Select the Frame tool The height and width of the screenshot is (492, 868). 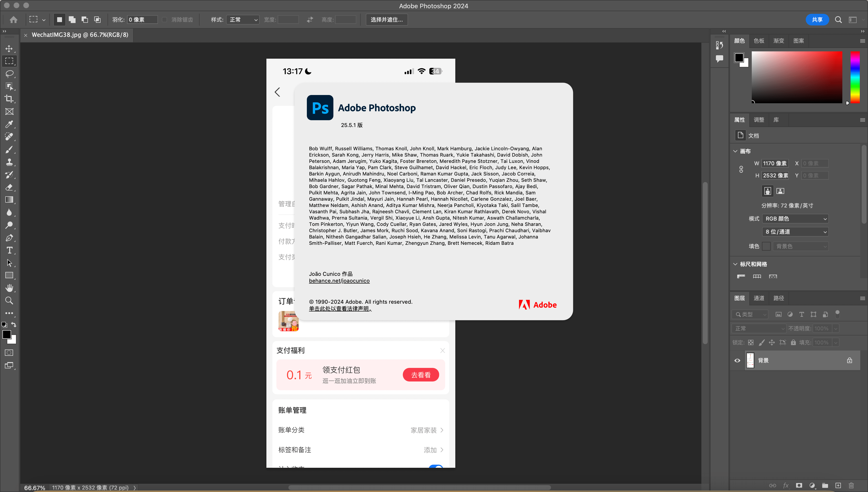(x=9, y=111)
